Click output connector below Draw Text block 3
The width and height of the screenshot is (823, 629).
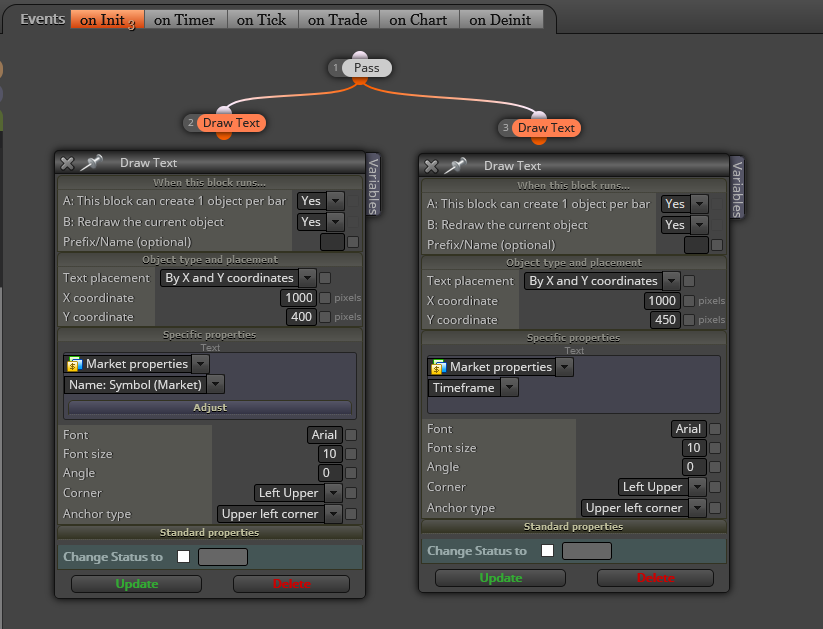click(x=539, y=141)
